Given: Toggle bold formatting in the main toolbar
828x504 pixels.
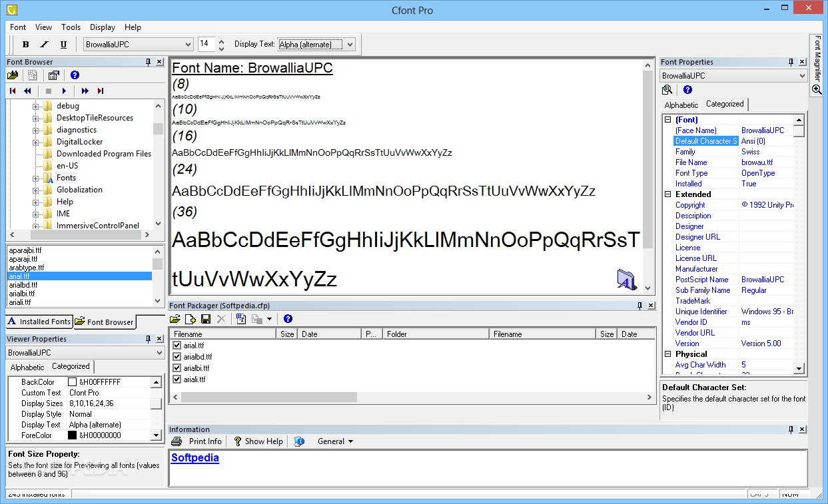Looking at the screenshot, I should [26, 45].
